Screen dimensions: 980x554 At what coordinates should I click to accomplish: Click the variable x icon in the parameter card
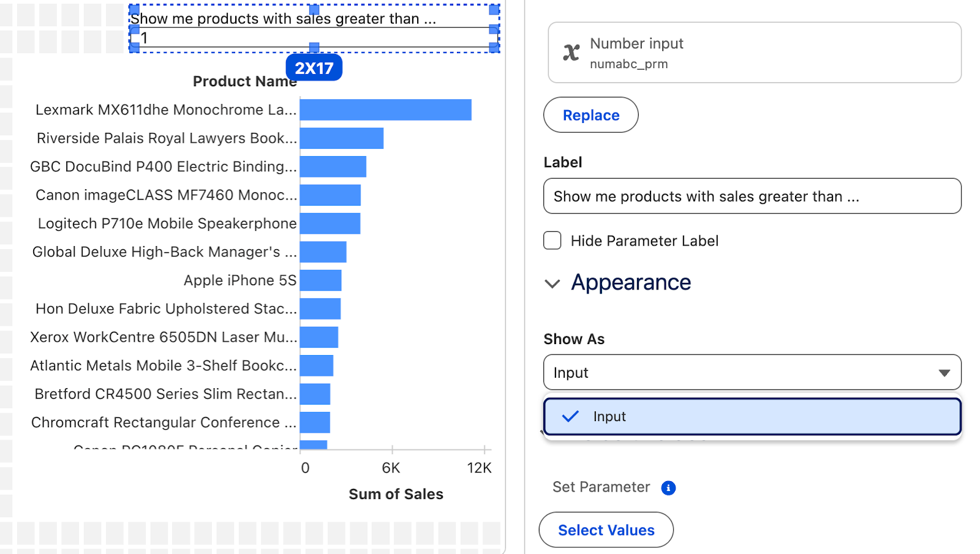pyautogui.click(x=571, y=53)
